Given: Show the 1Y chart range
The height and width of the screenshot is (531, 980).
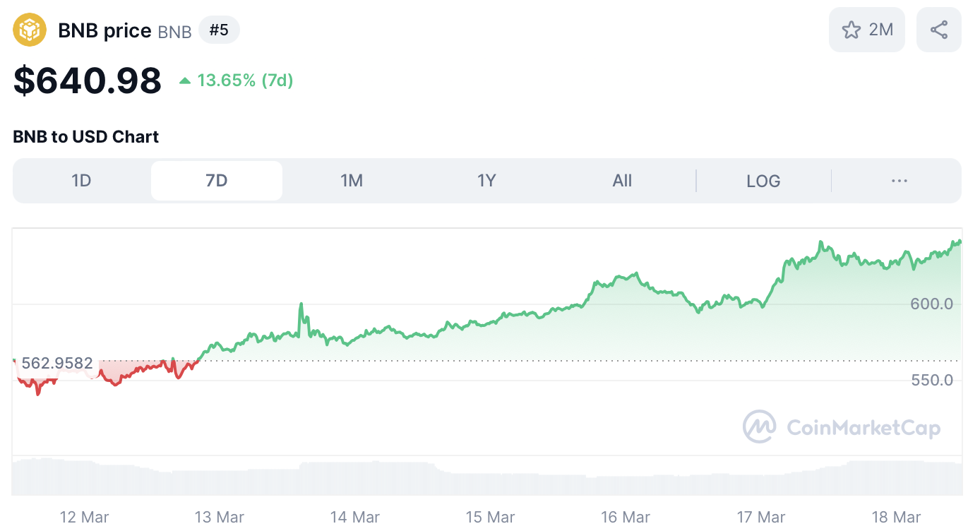Looking at the screenshot, I should pyautogui.click(x=486, y=181).
